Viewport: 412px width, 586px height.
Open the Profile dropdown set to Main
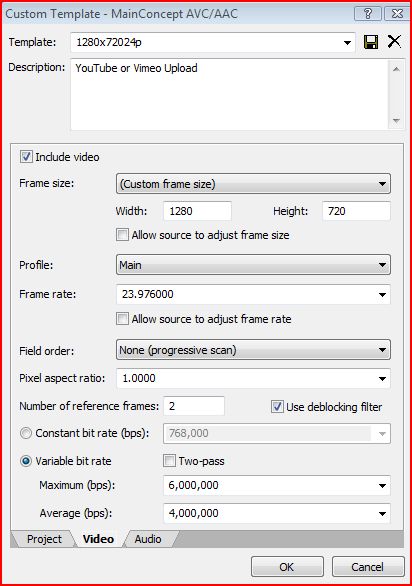253,265
